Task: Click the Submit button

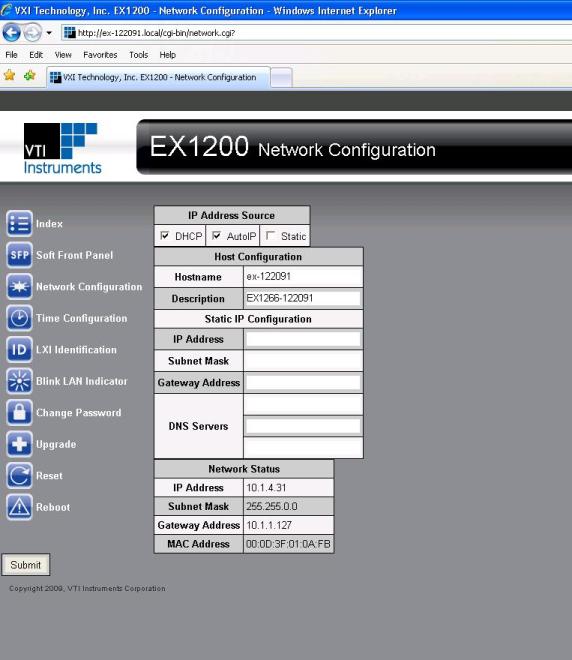Action: [x=26, y=565]
